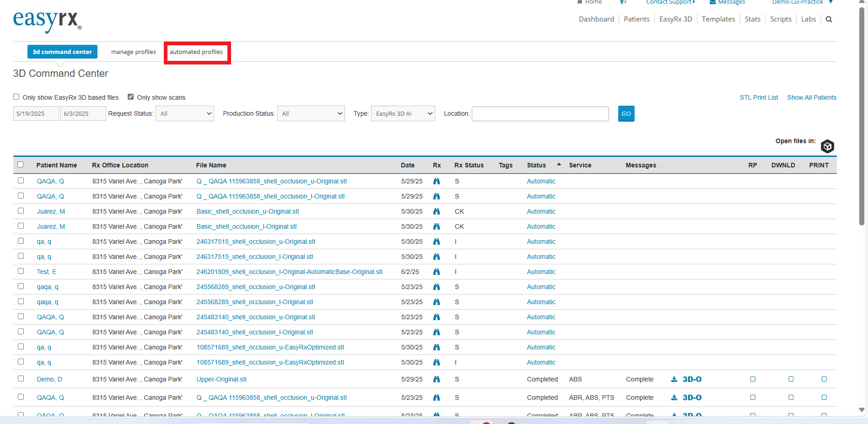This screenshot has width=868, height=424.
Task: Open Labs menu item
Action: click(x=809, y=19)
